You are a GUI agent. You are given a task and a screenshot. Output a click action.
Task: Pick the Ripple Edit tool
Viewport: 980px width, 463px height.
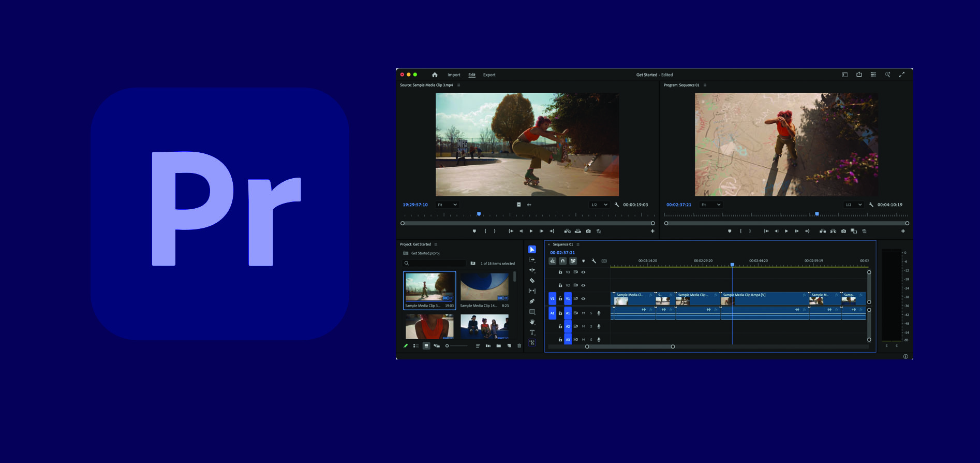(x=532, y=270)
